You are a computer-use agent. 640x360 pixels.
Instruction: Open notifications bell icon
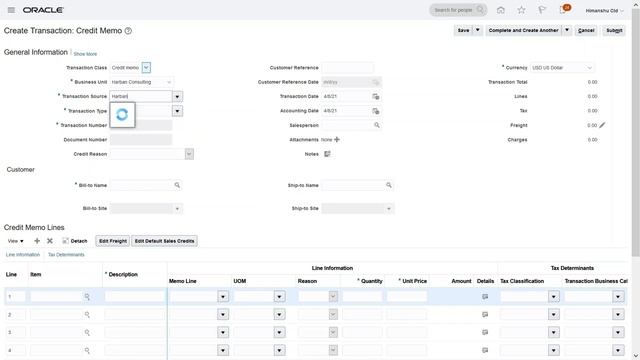563,10
